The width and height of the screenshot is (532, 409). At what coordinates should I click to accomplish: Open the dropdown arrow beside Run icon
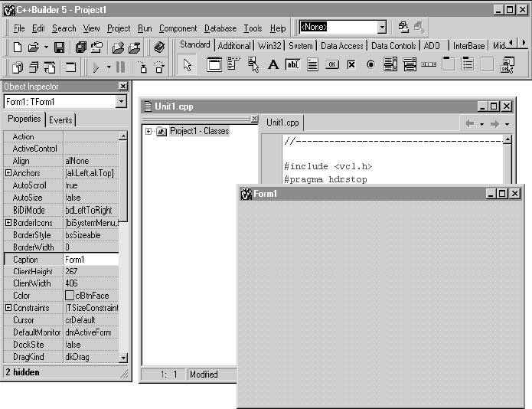click(x=109, y=67)
